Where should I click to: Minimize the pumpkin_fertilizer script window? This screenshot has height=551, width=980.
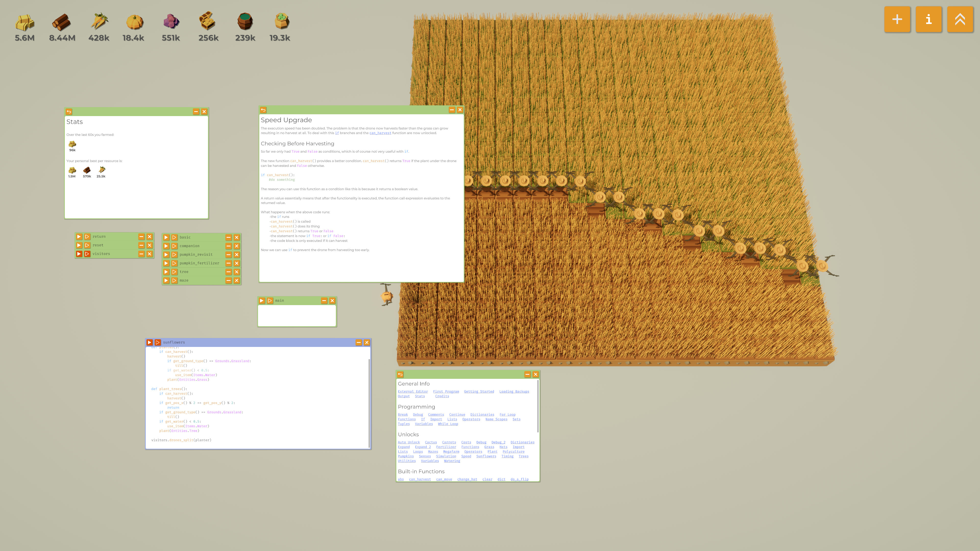pos(228,263)
